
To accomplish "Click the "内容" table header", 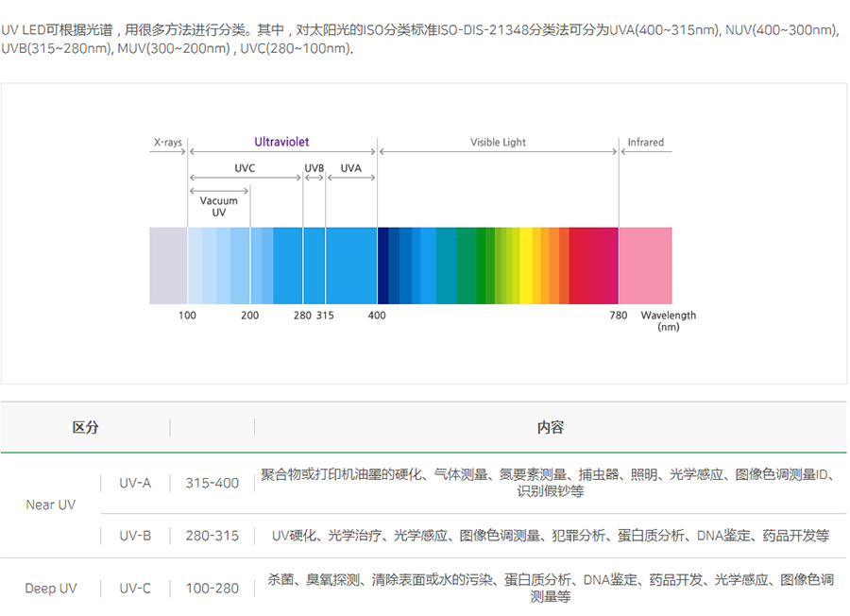I will click(x=551, y=427).
